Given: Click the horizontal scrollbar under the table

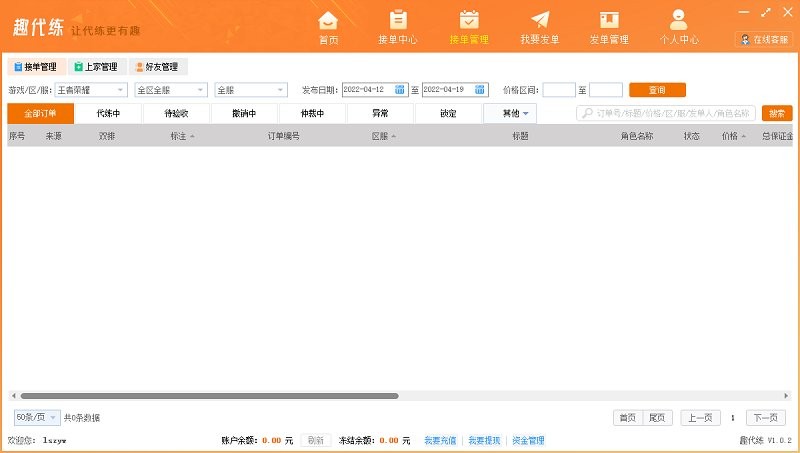Looking at the screenshot, I should (x=209, y=396).
